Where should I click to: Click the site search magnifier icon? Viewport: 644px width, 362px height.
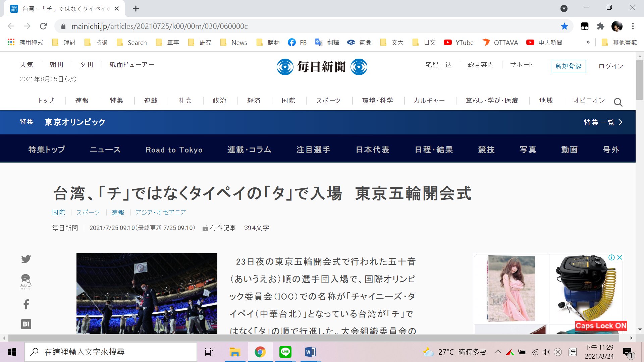pos(618,102)
